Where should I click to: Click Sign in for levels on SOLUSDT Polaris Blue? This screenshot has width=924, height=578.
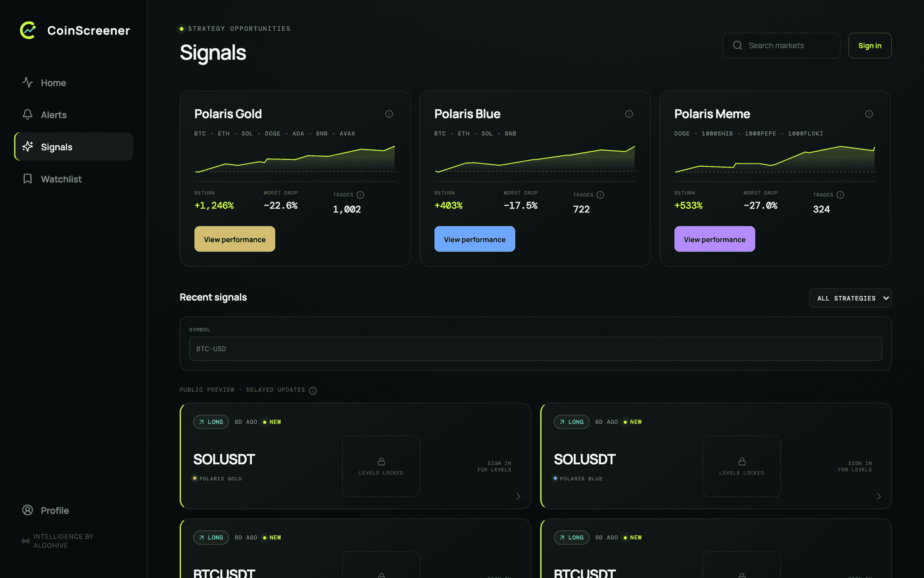point(855,466)
